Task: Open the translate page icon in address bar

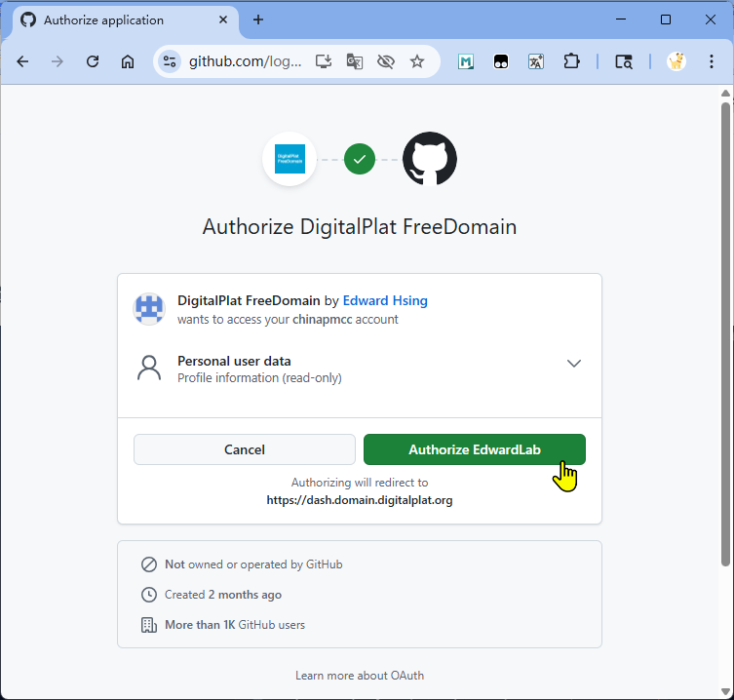Action: click(355, 61)
